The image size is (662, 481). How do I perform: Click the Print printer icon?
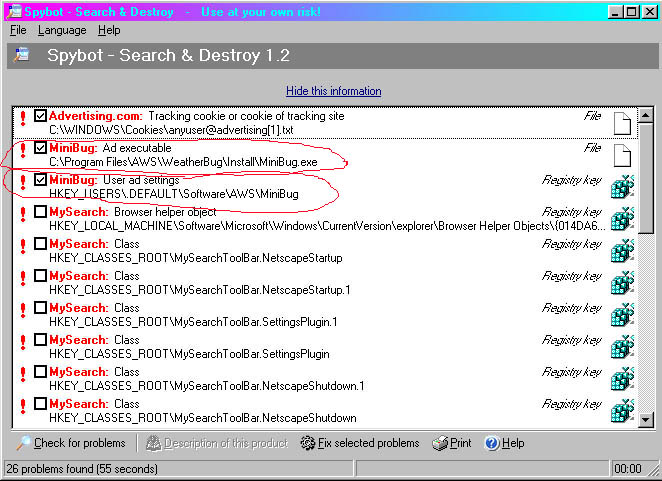click(439, 443)
